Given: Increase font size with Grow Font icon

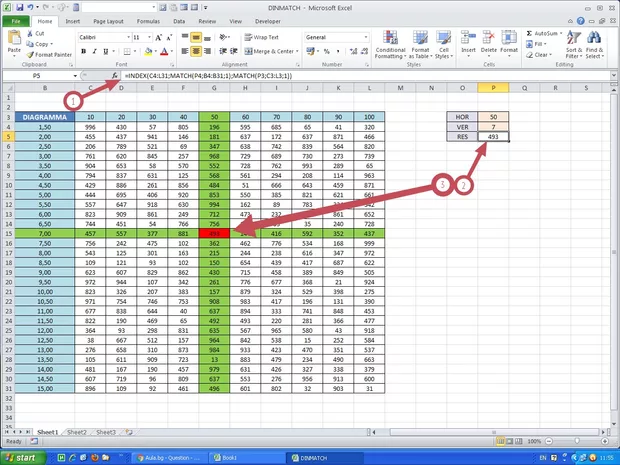Looking at the screenshot, I should click(158, 38).
